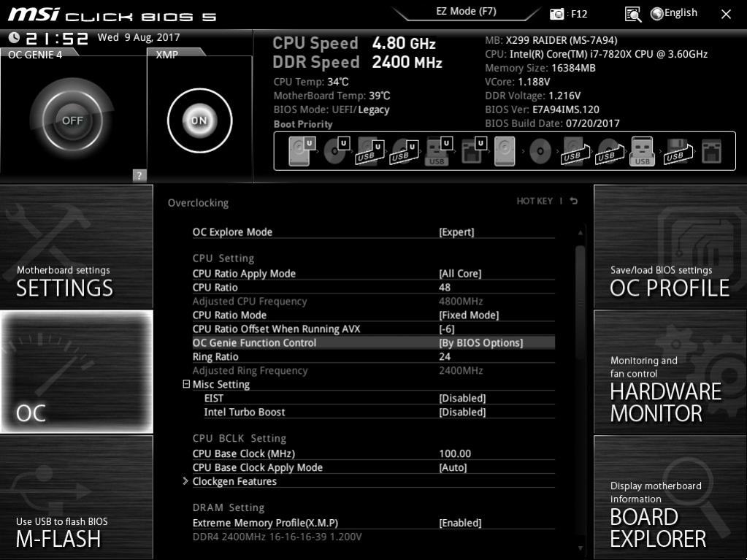Image resolution: width=747 pixels, height=560 pixels.
Task: Click the CPU Temp 34°C reading
Action: [311, 82]
